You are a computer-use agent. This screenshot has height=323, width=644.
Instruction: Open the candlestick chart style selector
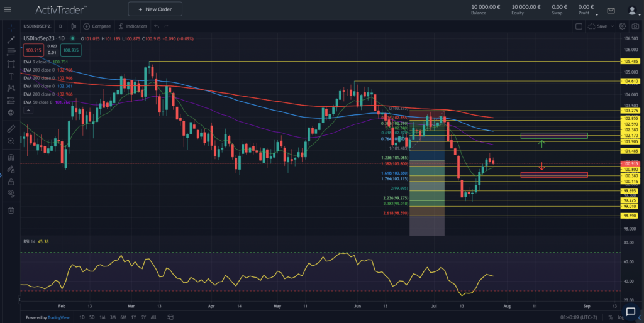[x=74, y=26]
